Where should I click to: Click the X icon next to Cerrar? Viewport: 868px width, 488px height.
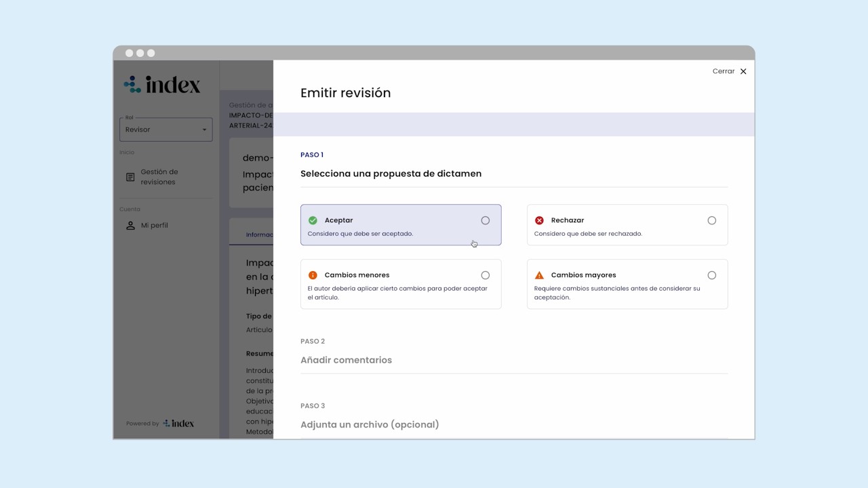tap(743, 71)
